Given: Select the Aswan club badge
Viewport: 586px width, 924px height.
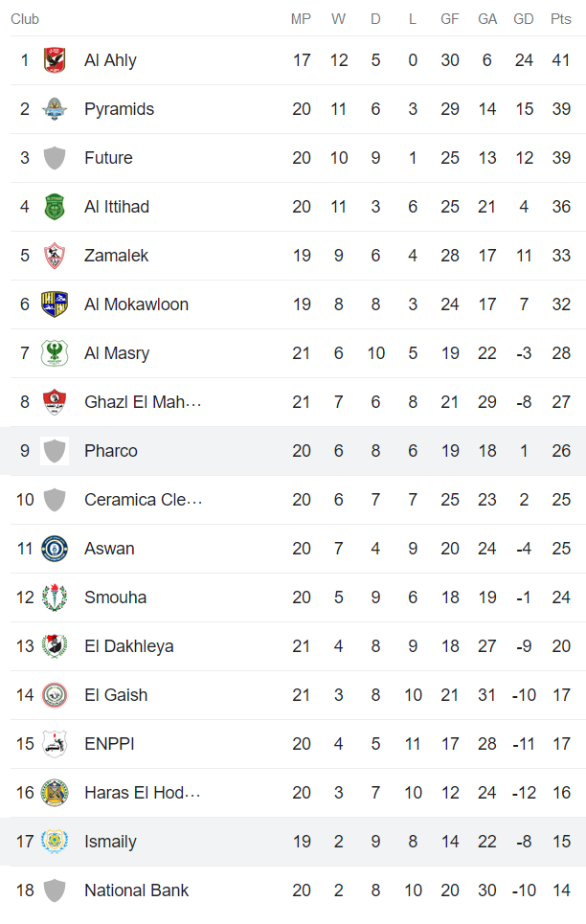Looking at the screenshot, I should click(55, 548).
